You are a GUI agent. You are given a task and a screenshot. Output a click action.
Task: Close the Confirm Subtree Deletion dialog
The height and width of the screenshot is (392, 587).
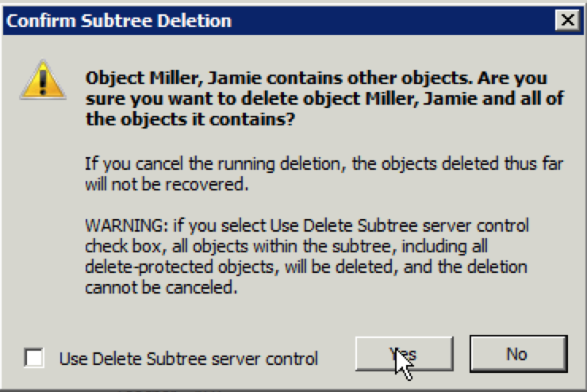[565, 20]
